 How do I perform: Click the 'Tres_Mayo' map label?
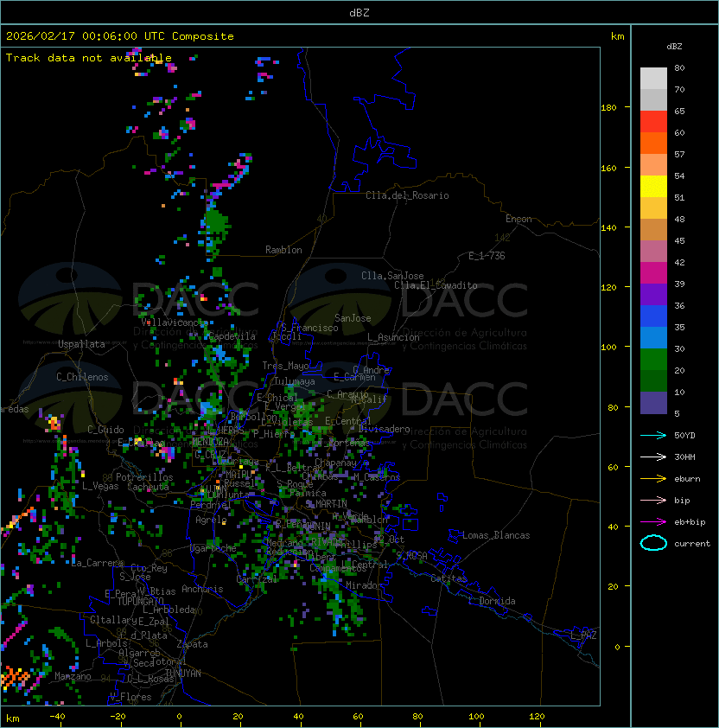pyautogui.click(x=285, y=366)
